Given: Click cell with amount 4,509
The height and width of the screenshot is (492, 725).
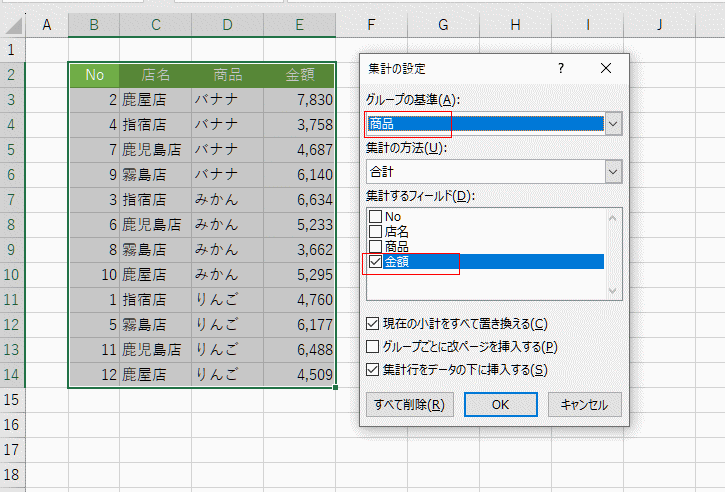Looking at the screenshot, I should click(x=300, y=375).
